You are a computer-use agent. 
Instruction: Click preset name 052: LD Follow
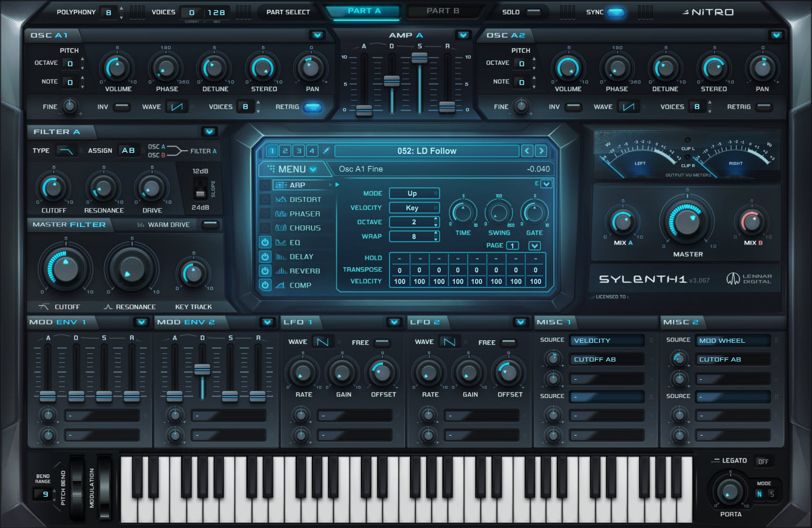pos(427,151)
